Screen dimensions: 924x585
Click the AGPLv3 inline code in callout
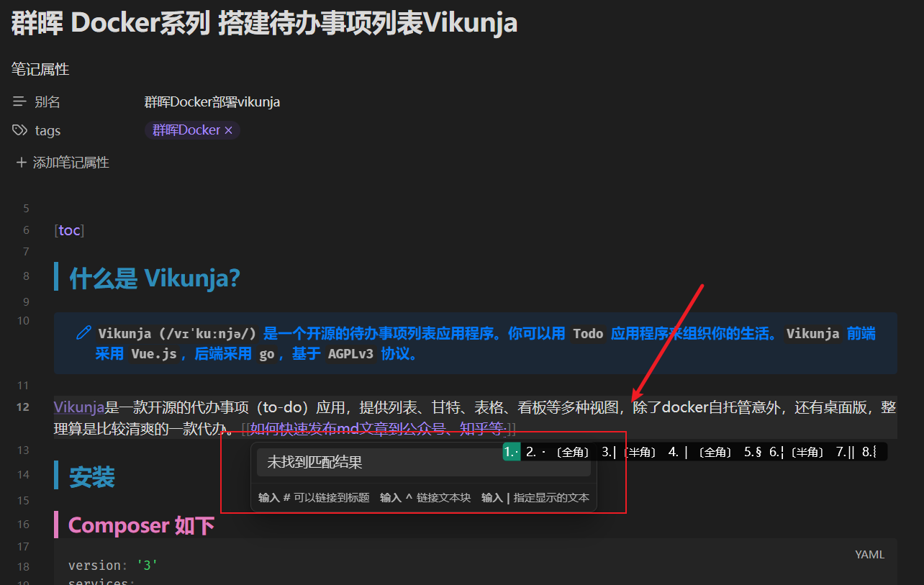click(x=351, y=354)
